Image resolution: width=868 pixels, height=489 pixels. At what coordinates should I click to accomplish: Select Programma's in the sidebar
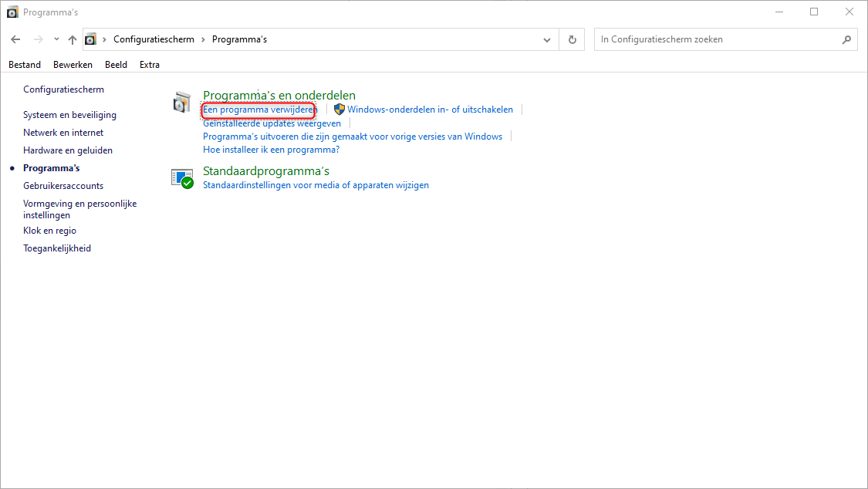pos(52,167)
